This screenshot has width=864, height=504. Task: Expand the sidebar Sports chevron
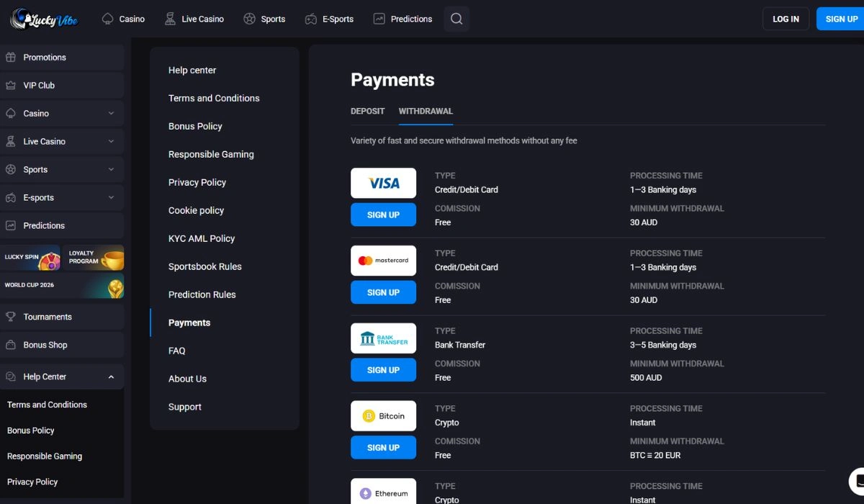click(x=111, y=169)
